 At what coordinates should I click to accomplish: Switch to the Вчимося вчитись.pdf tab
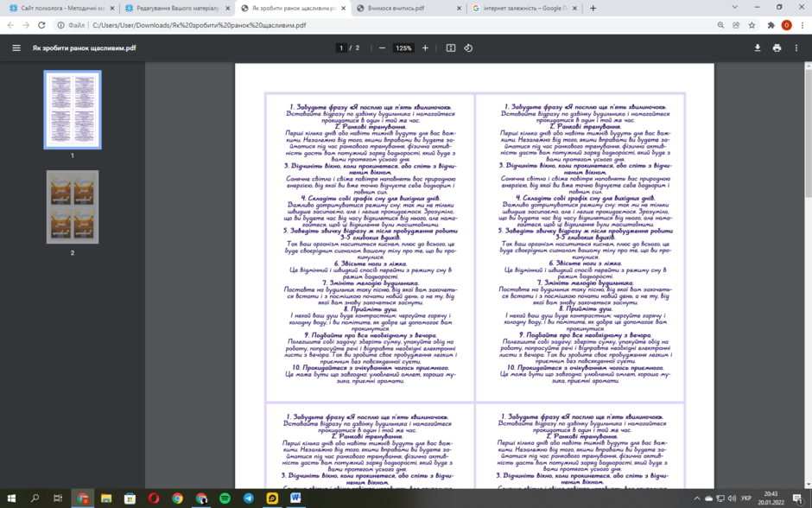[409, 9]
